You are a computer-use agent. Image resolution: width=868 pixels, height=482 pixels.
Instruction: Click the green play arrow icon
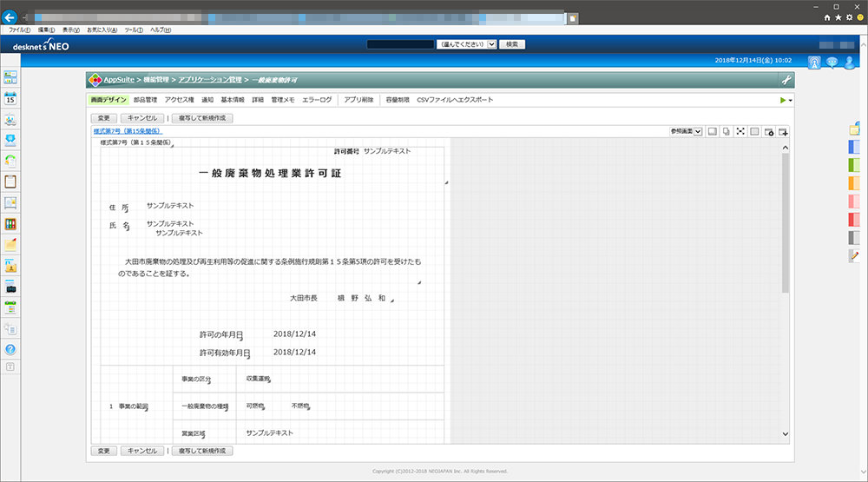pos(782,100)
